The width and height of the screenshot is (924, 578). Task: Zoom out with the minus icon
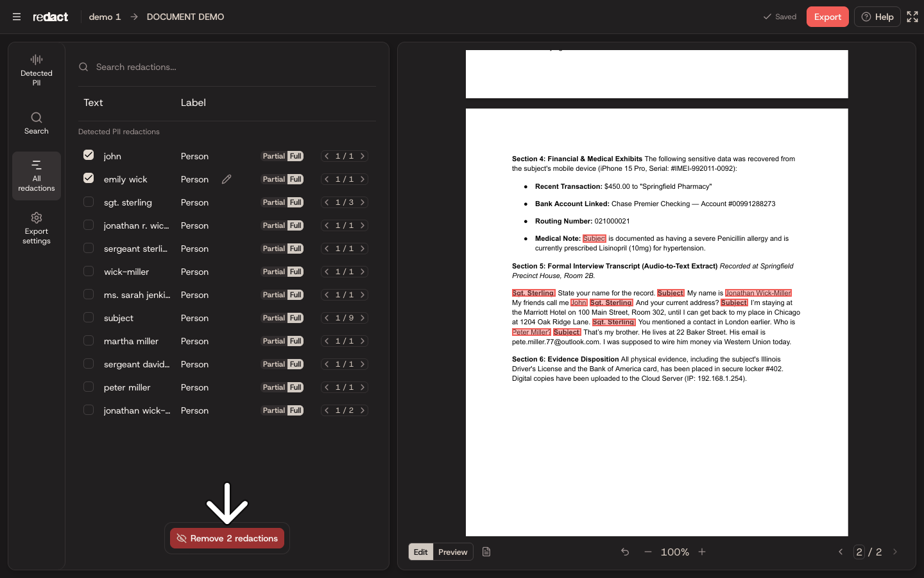point(648,552)
